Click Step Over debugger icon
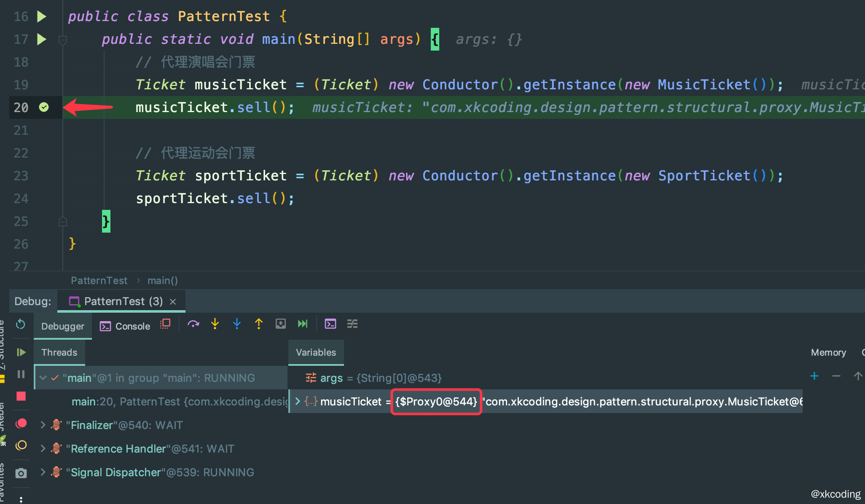The image size is (865, 504). 193,324
